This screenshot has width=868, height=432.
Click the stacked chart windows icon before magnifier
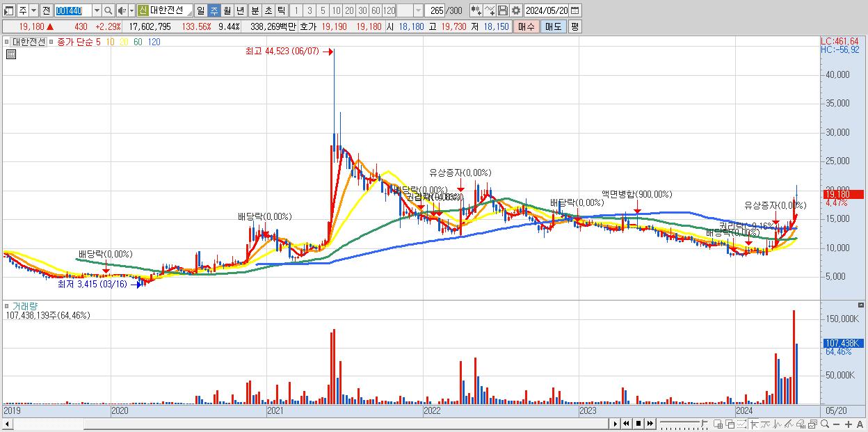tap(813, 424)
